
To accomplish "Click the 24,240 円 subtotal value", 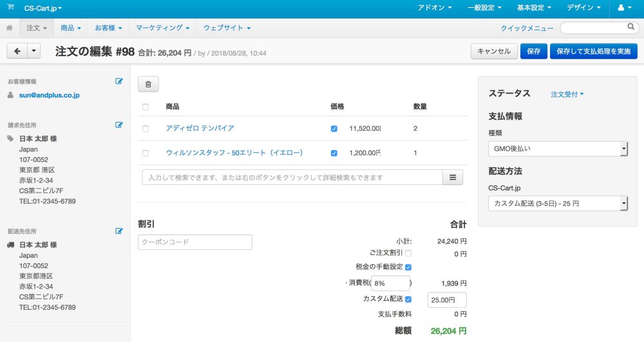I will pyautogui.click(x=452, y=242).
